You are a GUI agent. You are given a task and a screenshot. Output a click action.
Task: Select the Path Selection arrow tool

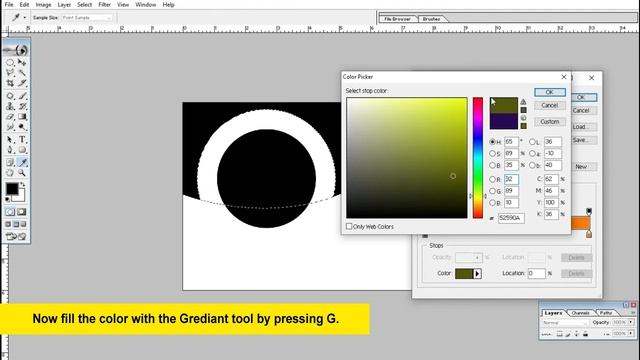coord(10,140)
